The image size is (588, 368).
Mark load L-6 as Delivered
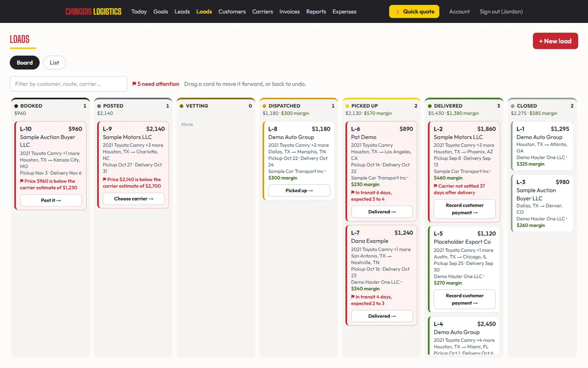tap(382, 212)
